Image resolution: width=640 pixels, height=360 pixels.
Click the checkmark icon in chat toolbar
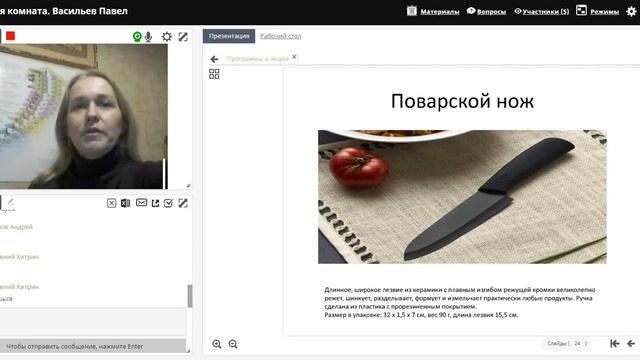[168, 203]
